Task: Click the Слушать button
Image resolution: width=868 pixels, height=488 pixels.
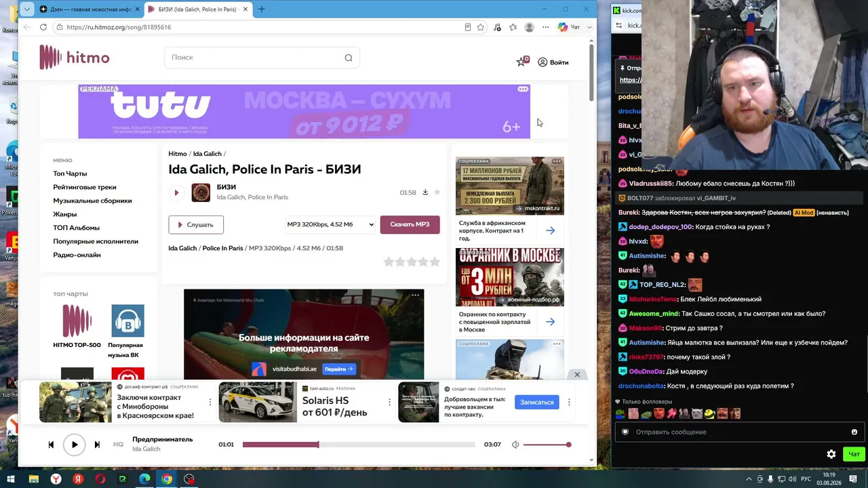Action: [x=196, y=224]
